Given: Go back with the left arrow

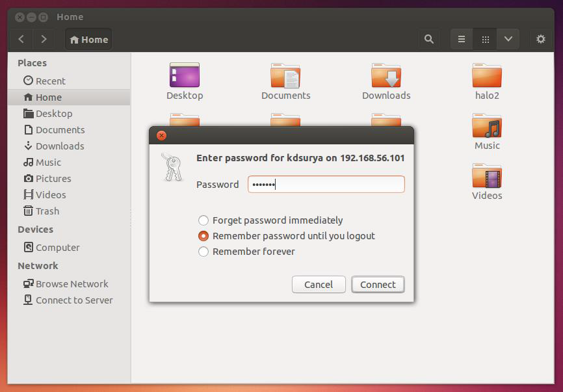Looking at the screenshot, I should click(21, 39).
